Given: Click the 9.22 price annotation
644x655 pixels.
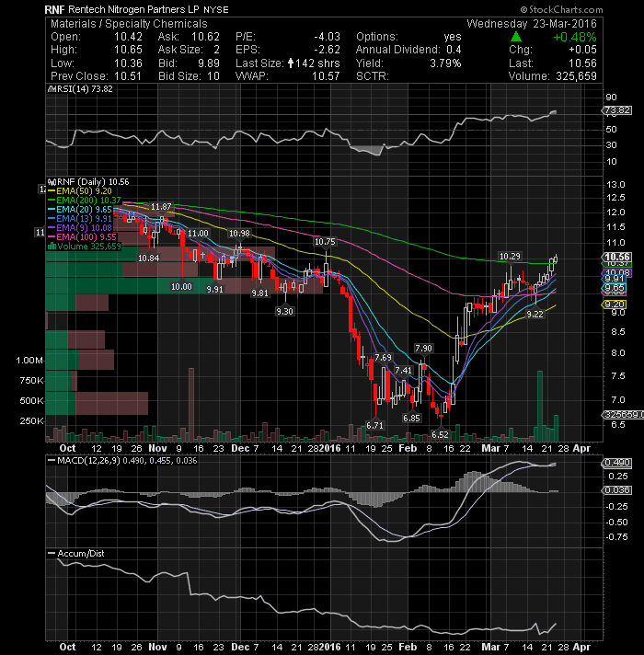Looking at the screenshot, I should 535,314.
